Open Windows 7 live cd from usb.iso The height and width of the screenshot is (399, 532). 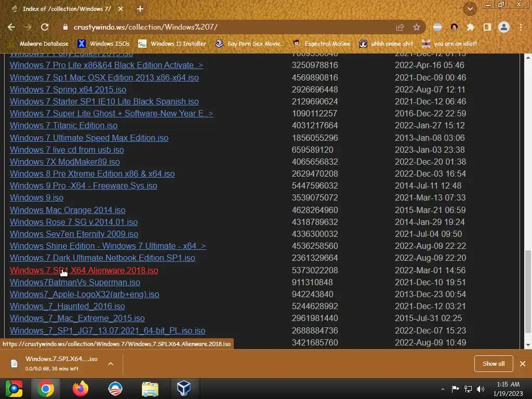pyautogui.click(x=67, y=150)
